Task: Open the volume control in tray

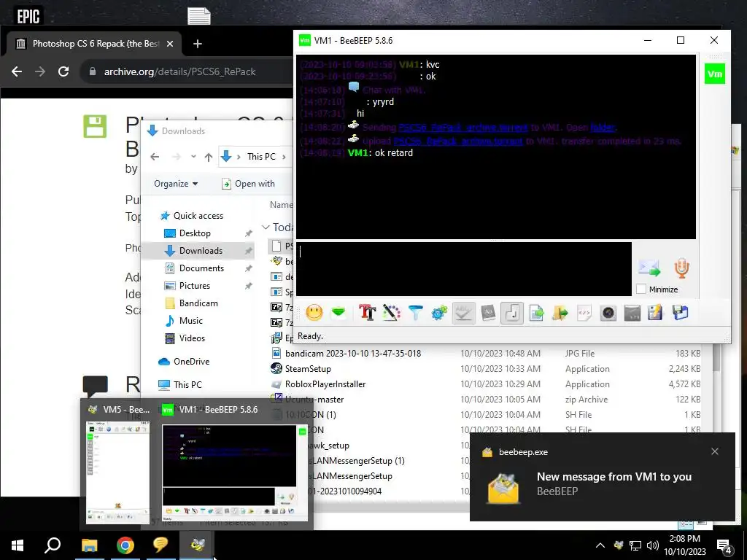Action: tap(653, 545)
